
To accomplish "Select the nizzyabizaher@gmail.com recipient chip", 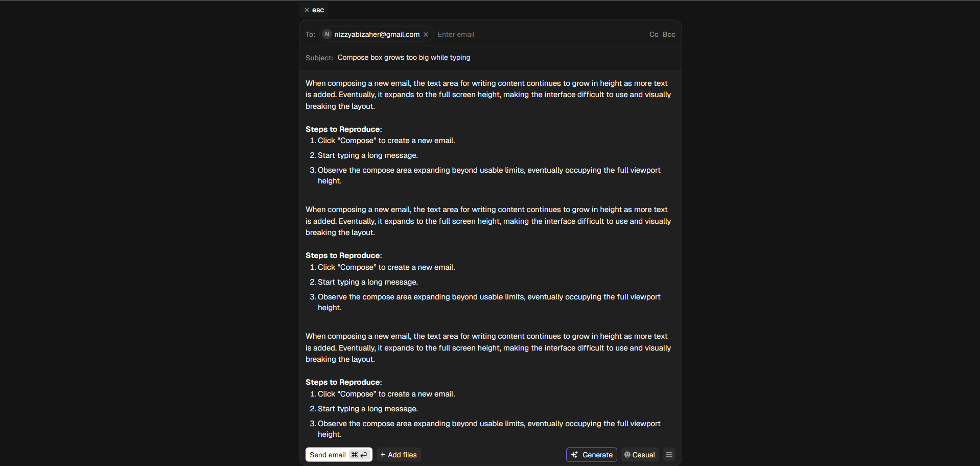I will [377, 34].
